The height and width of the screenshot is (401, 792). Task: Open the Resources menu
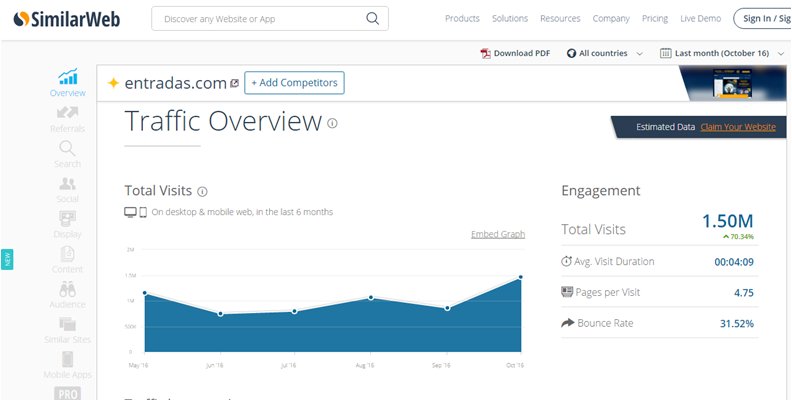click(560, 19)
